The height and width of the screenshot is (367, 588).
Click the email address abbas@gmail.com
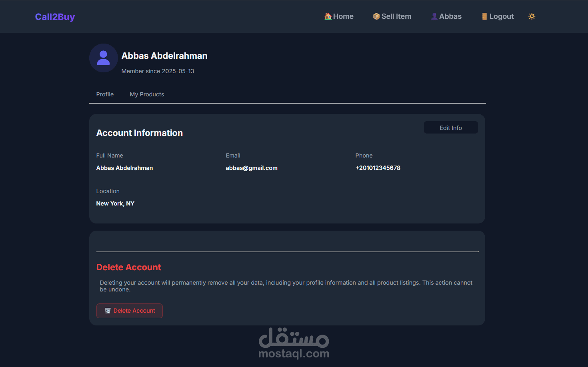point(252,168)
